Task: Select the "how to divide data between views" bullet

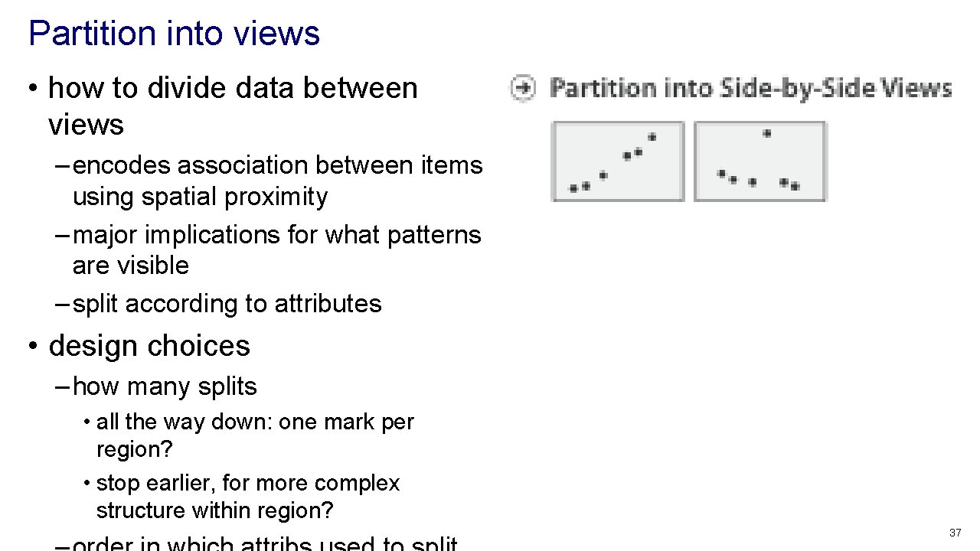Action: point(232,89)
